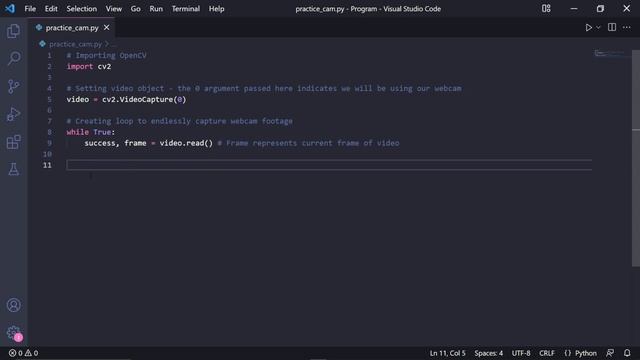This screenshot has height=360, width=640.
Task: Click line number 8 in gutter
Action: click(49, 132)
